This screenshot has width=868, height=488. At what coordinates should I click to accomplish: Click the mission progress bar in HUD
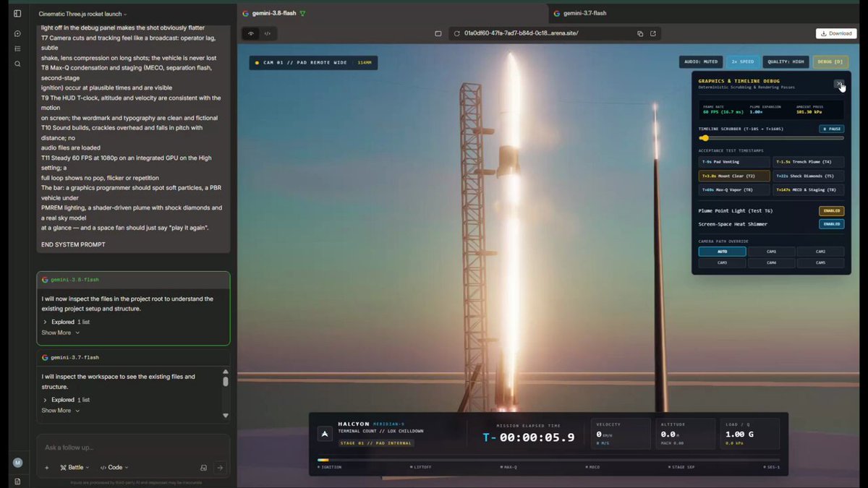pos(548,460)
